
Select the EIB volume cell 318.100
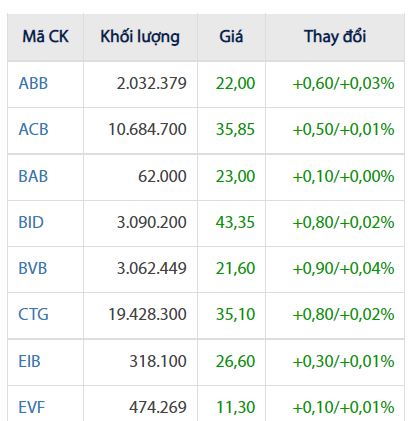[x=158, y=361]
